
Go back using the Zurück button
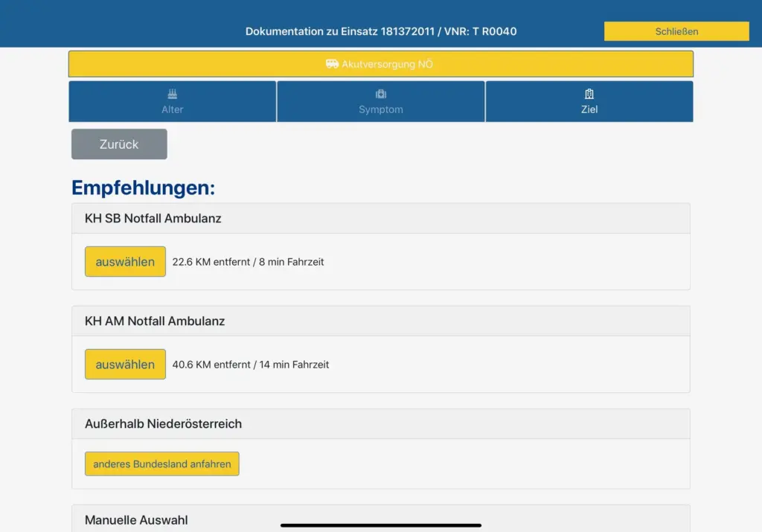[x=119, y=144]
